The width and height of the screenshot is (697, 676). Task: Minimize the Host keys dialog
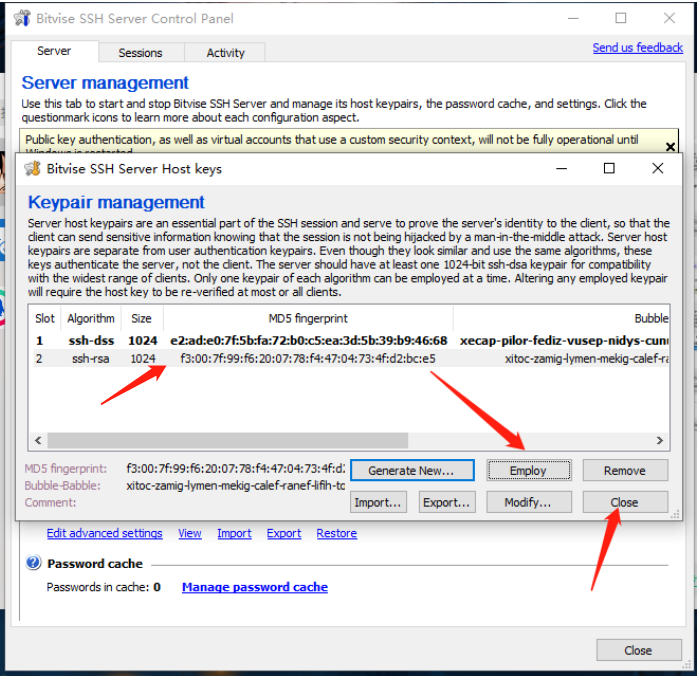(561, 168)
